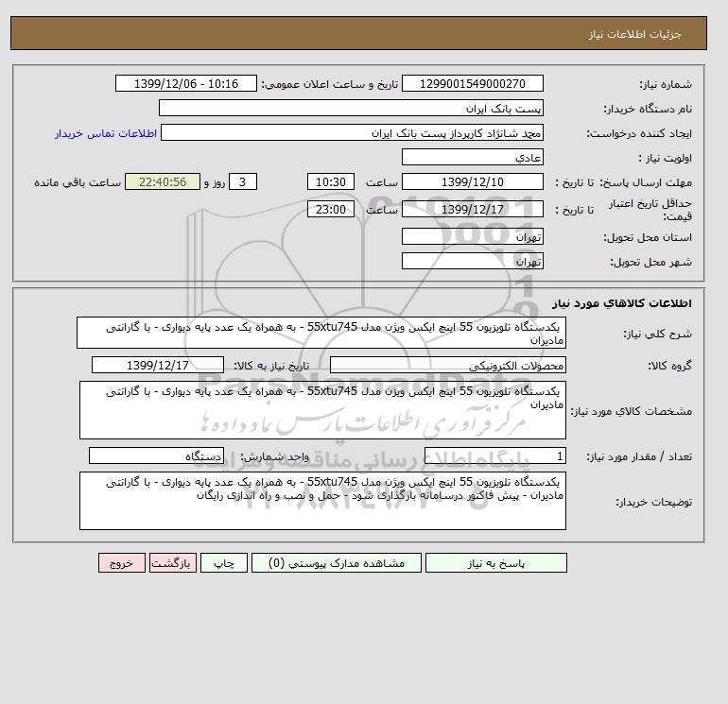
Task: Click the 'مشخصات کالای مورد نیاز:' label
Action: 632,411
